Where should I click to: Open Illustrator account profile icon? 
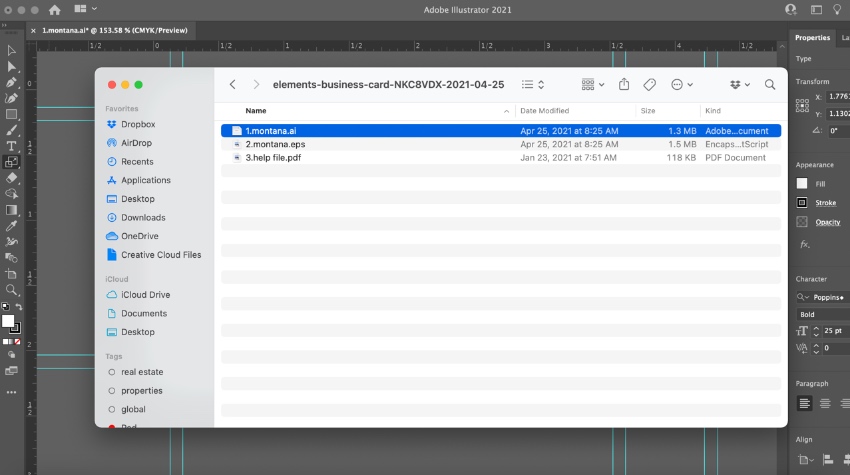pos(791,9)
